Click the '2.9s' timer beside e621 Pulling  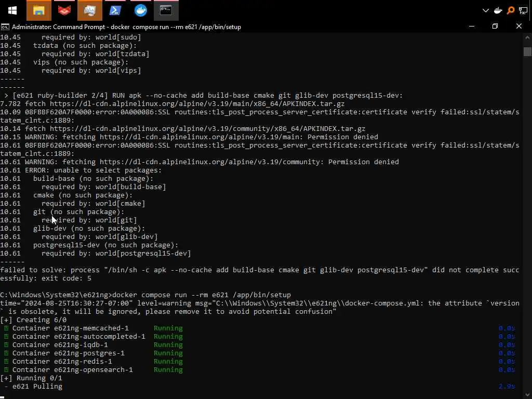[507, 386]
